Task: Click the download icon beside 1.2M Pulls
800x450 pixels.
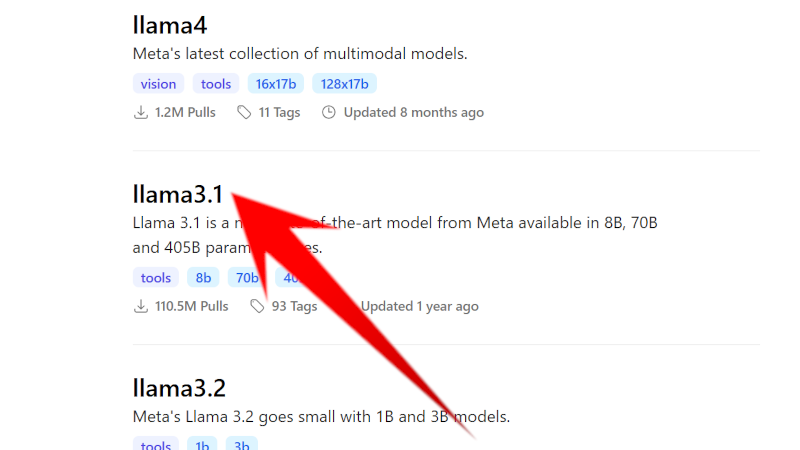Action: [x=140, y=113]
